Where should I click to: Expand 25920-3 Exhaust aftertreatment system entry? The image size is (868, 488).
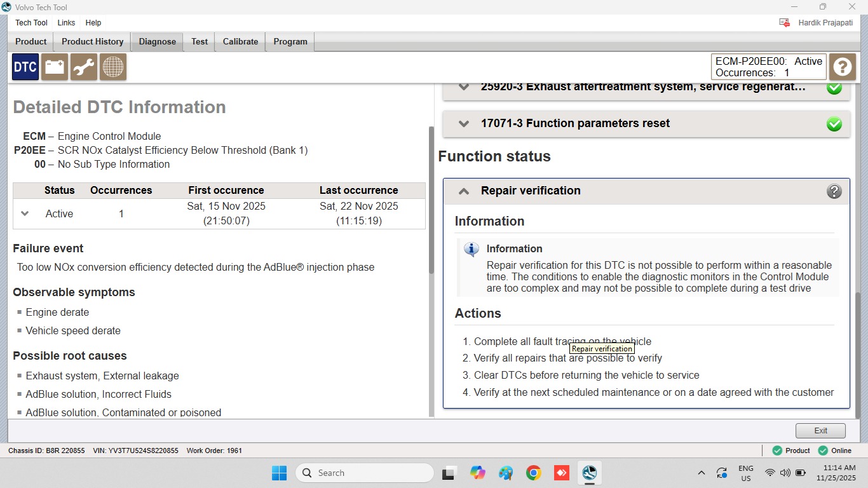tap(464, 87)
